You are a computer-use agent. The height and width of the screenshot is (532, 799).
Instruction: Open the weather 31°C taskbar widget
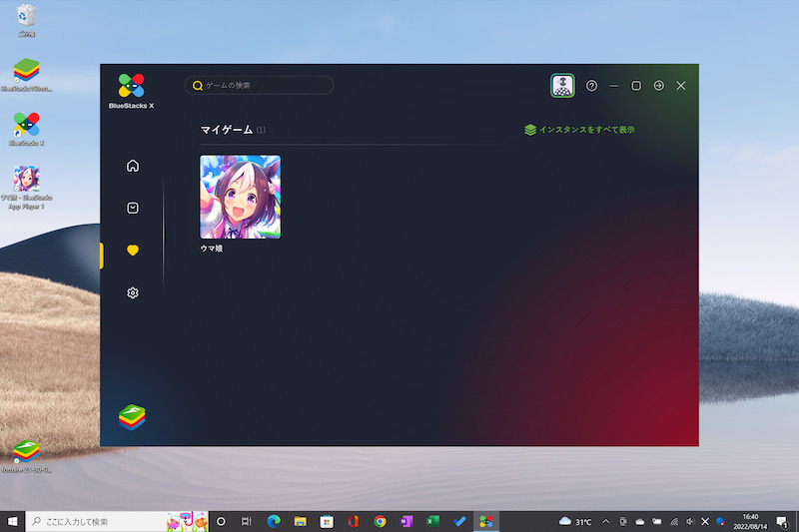click(576, 521)
